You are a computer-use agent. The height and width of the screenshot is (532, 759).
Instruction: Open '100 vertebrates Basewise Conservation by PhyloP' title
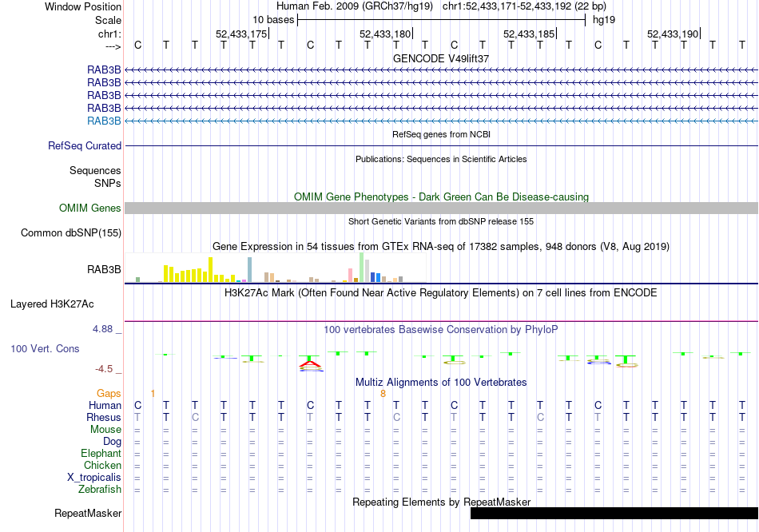coord(441,330)
